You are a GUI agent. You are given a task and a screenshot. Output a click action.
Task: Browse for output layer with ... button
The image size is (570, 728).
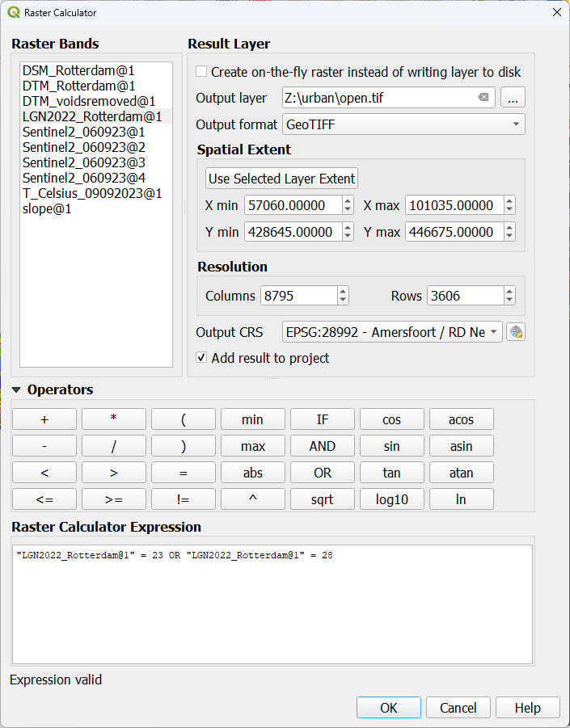pos(513,98)
